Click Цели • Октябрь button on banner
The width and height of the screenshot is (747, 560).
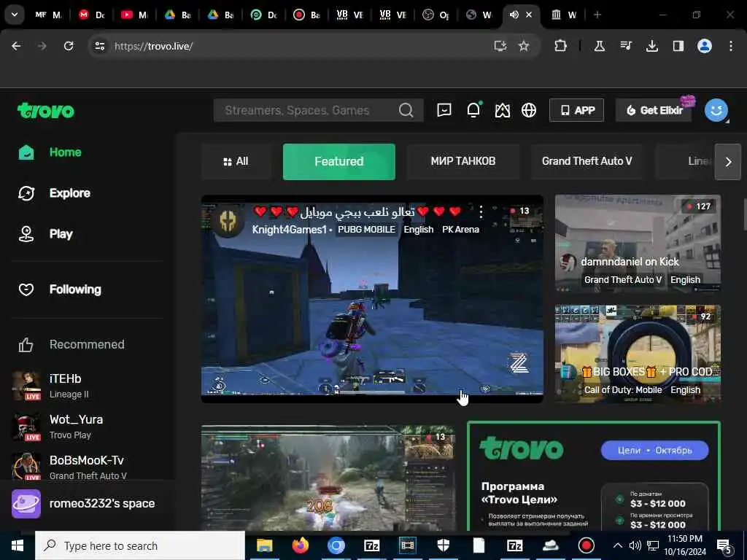pos(654,451)
